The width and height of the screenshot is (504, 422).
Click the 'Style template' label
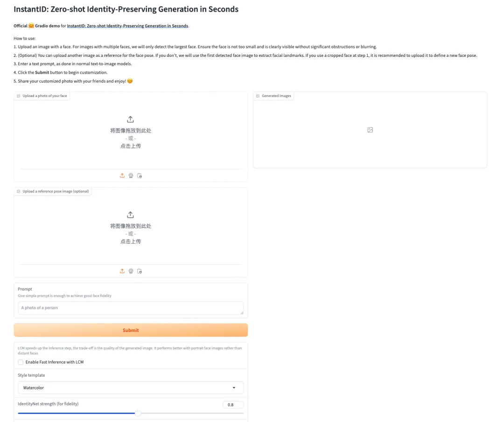tap(31, 375)
